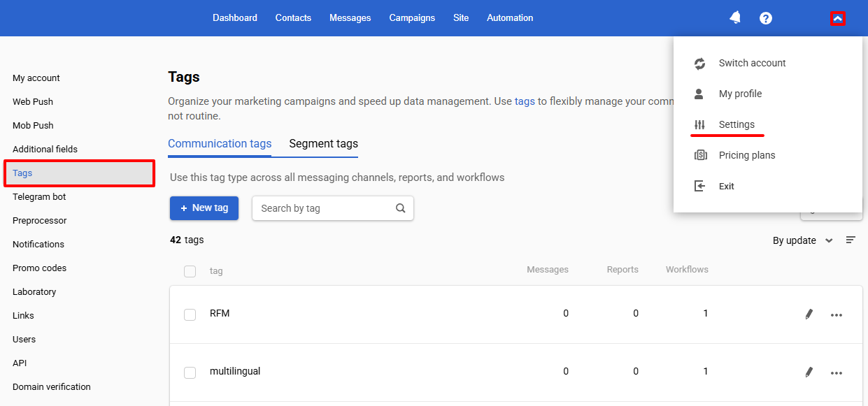Toggle the sort order icon
The height and width of the screenshot is (406, 868).
click(851, 240)
